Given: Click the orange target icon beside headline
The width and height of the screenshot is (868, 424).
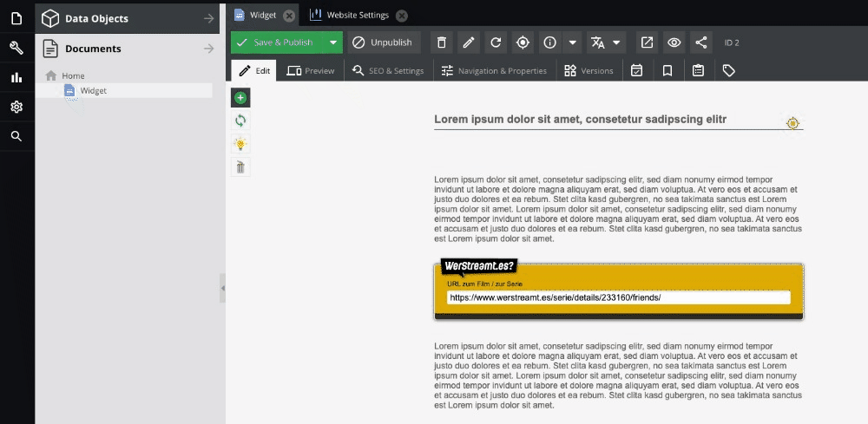Looking at the screenshot, I should coord(792,123).
